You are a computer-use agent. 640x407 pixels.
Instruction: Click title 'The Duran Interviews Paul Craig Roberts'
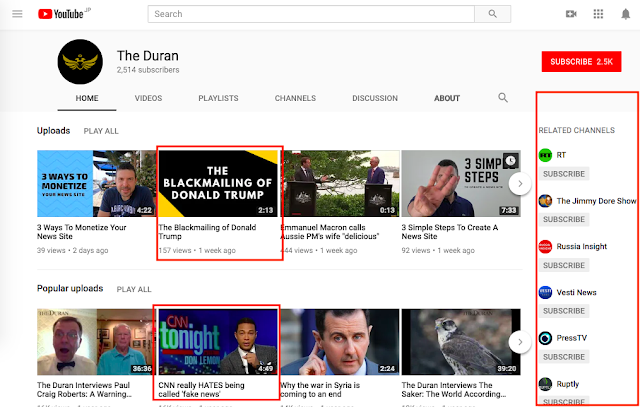pos(84,389)
